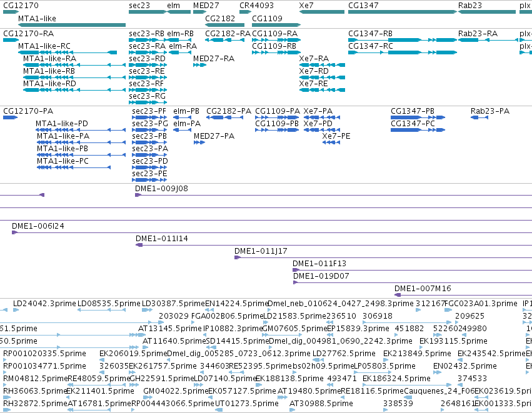Open the sec23 gene feature
Viewport: 532px width, 413px height.
click(x=148, y=12)
